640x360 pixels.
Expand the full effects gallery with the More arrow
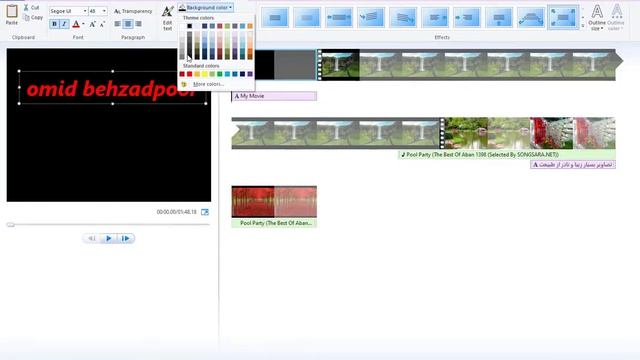click(x=583, y=26)
